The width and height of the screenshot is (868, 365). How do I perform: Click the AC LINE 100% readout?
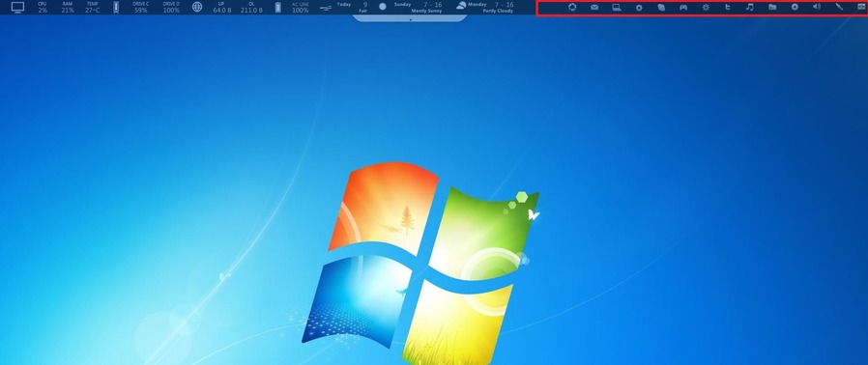click(x=300, y=7)
